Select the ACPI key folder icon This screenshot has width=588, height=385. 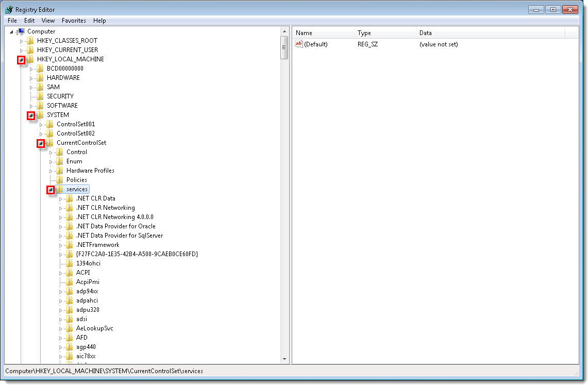point(69,272)
